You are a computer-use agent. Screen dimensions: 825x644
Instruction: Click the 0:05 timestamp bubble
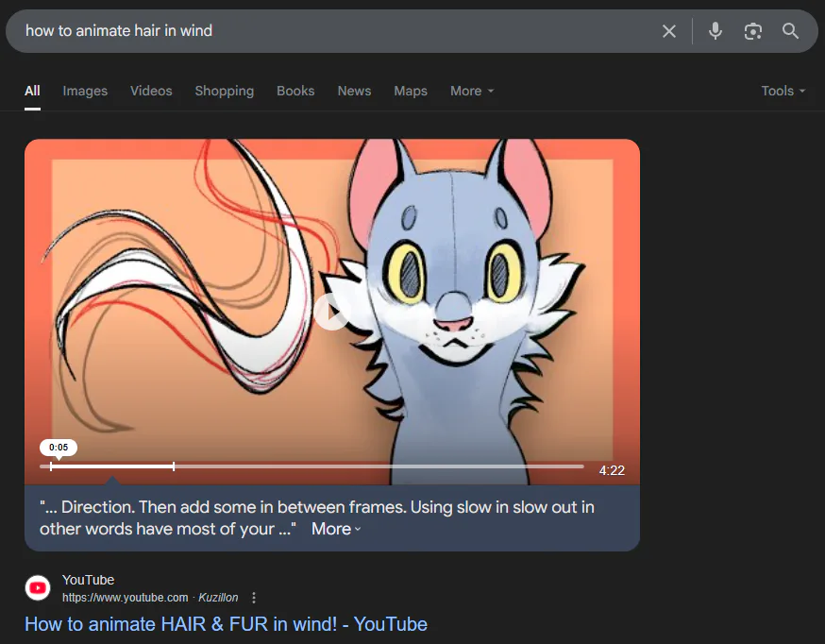tap(59, 448)
